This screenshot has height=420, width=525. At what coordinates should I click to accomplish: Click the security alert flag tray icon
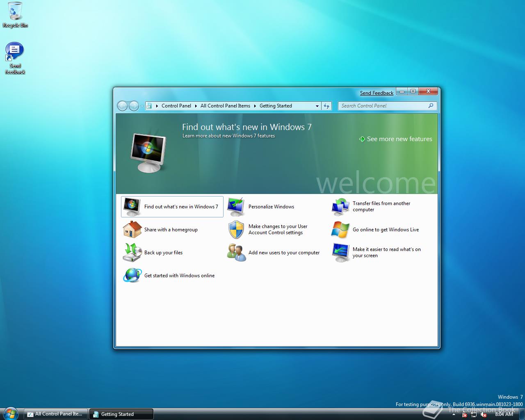(x=464, y=414)
